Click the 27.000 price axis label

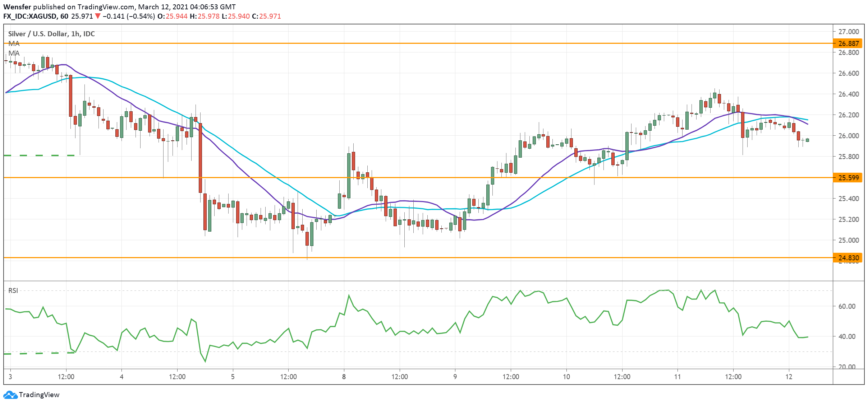point(848,32)
